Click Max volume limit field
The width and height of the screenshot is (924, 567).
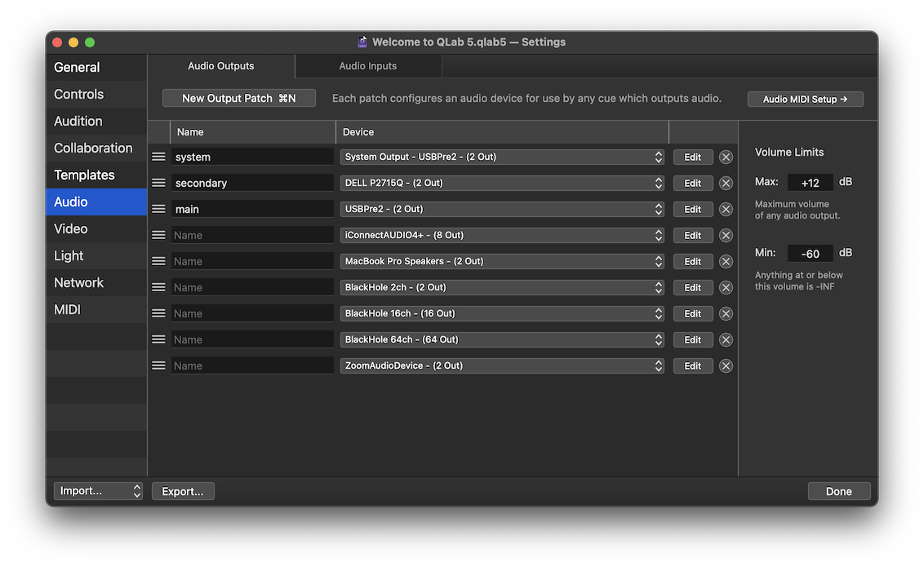[811, 183]
